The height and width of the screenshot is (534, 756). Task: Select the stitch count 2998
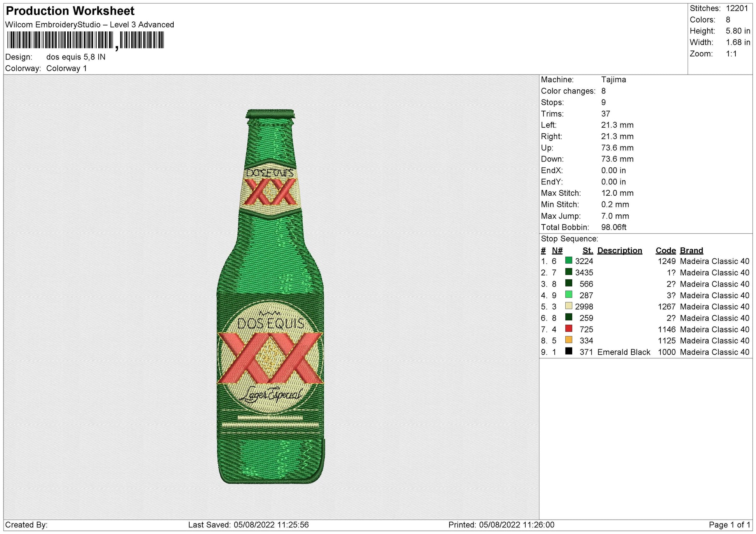[x=584, y=307]
